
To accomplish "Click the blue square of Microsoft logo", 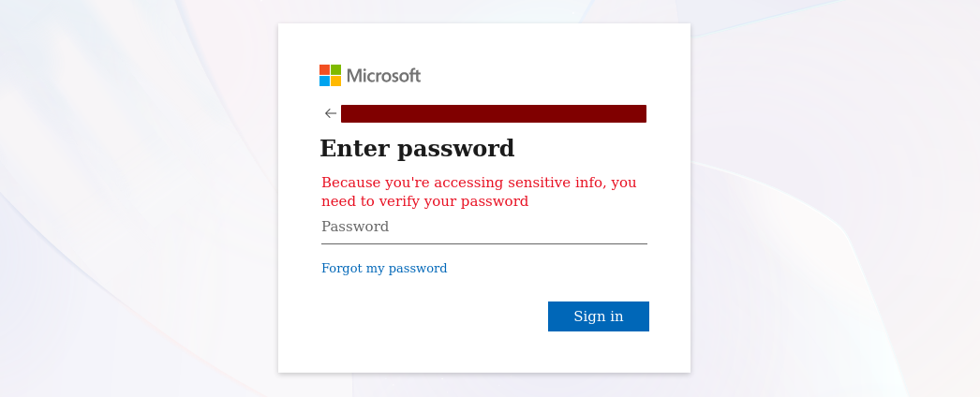I will coord(324,81).
